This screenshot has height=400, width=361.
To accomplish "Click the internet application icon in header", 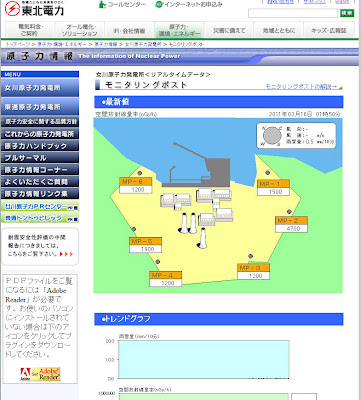I will coord(159,4).
